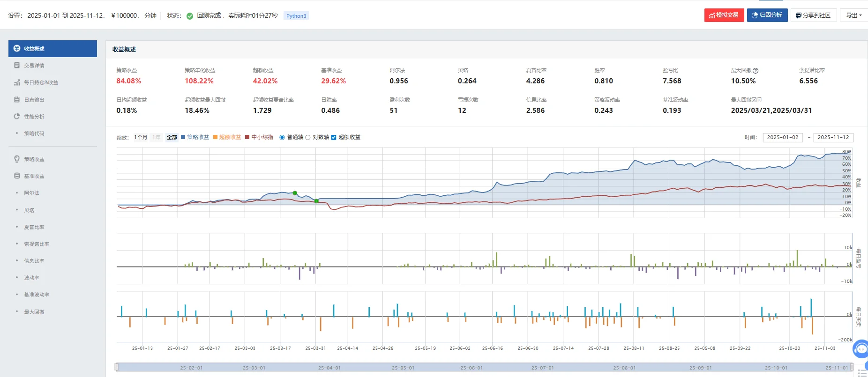Viewport: 868px width, 377px height.
Task: Click the 策略收益 value 84.08%
Action: pyautogui.click(x=129, y=81)
